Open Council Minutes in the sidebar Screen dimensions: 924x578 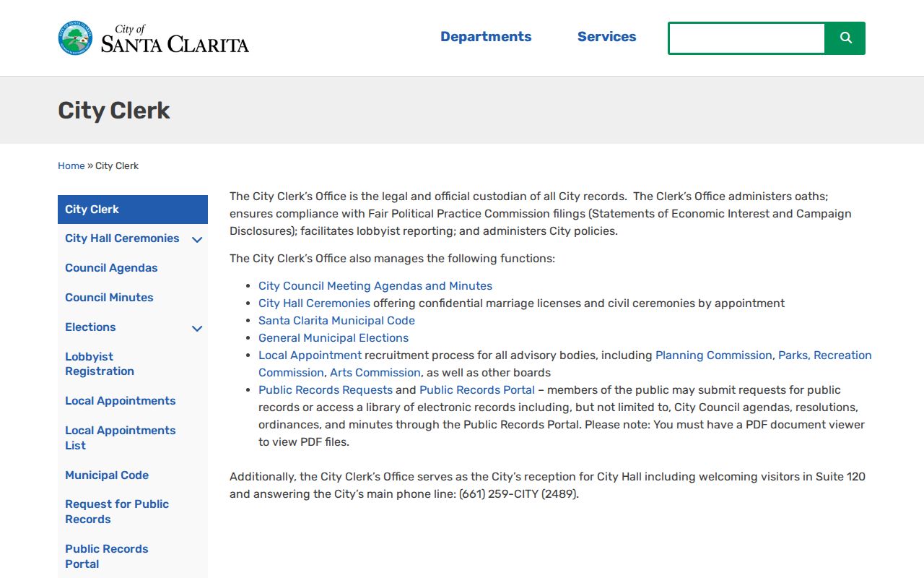(x=109, y=298)
